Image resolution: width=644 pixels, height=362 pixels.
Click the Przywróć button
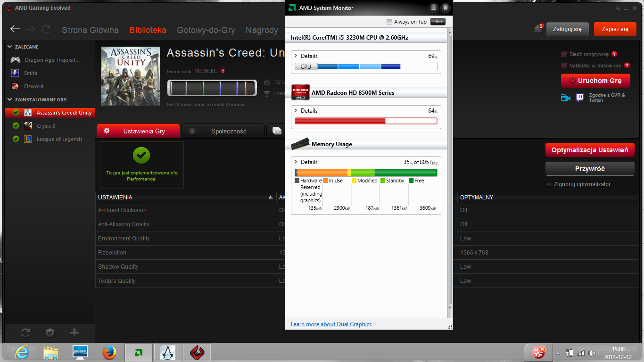[590, 168]
